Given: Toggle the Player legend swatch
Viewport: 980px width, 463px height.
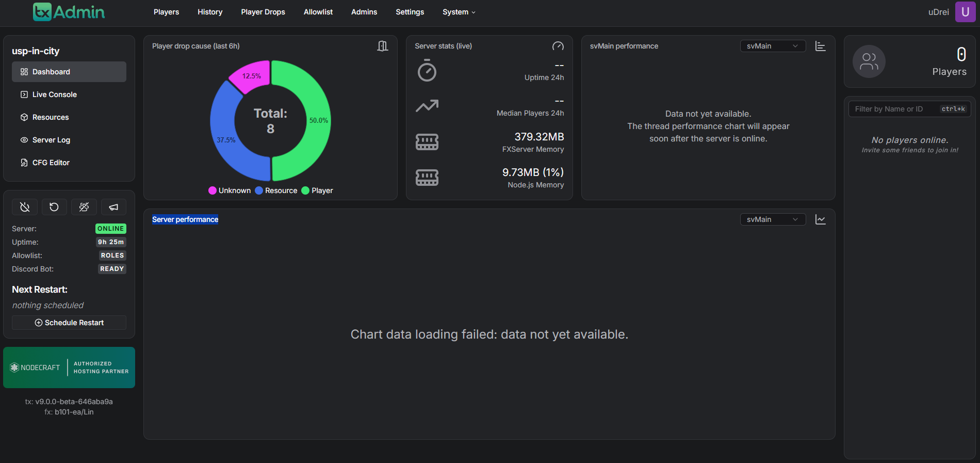Looking at the screenshot, I should click(x=305, y=190).
